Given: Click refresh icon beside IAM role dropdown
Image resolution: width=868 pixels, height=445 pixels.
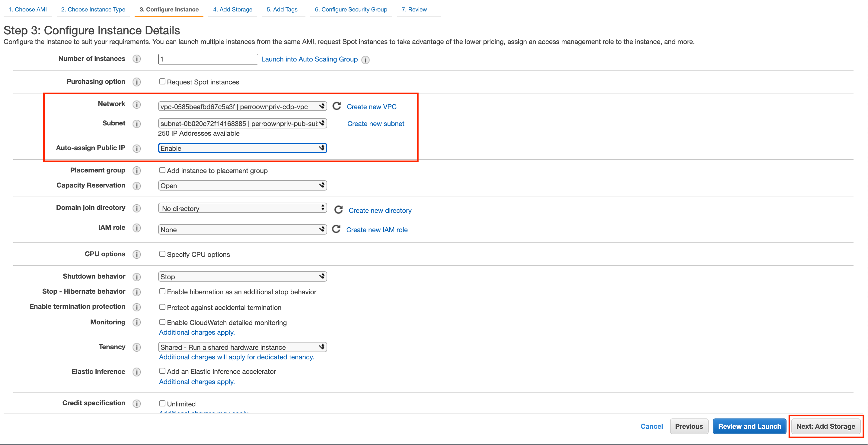Looking at the screenshot, I should [336, 229].
